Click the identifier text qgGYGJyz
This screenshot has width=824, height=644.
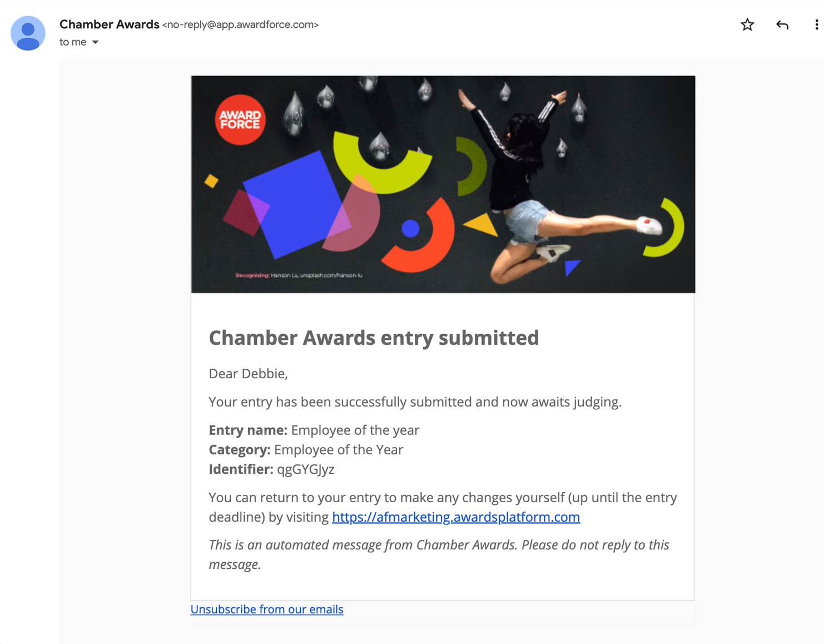(x=305, y=469)
